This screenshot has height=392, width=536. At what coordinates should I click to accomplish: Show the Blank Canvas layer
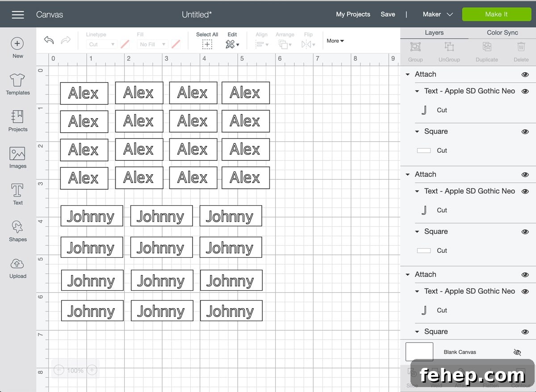(x=517, y=352)
